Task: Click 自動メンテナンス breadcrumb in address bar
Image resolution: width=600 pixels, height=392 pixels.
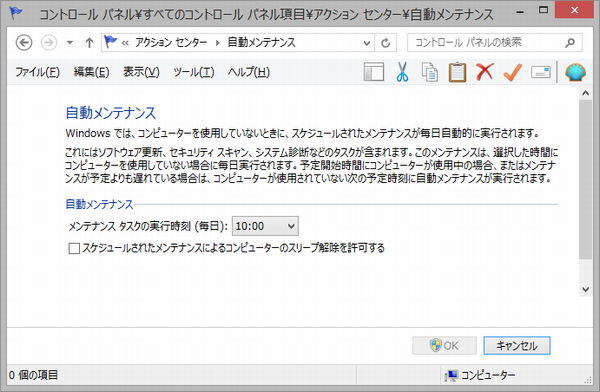Action: (x=261, y=42)
